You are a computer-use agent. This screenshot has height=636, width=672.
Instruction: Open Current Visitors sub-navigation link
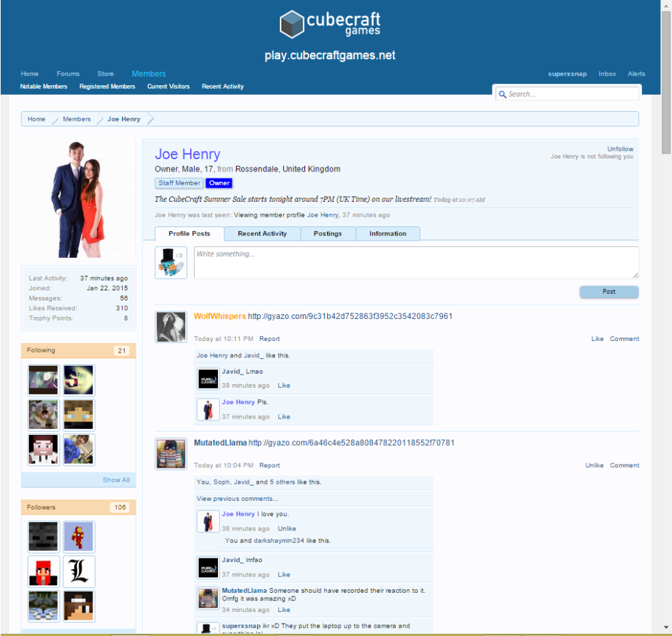169,86
